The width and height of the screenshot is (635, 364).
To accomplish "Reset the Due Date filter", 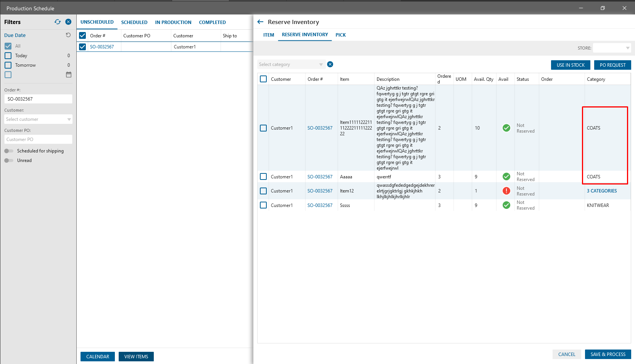I will (68, 35).
